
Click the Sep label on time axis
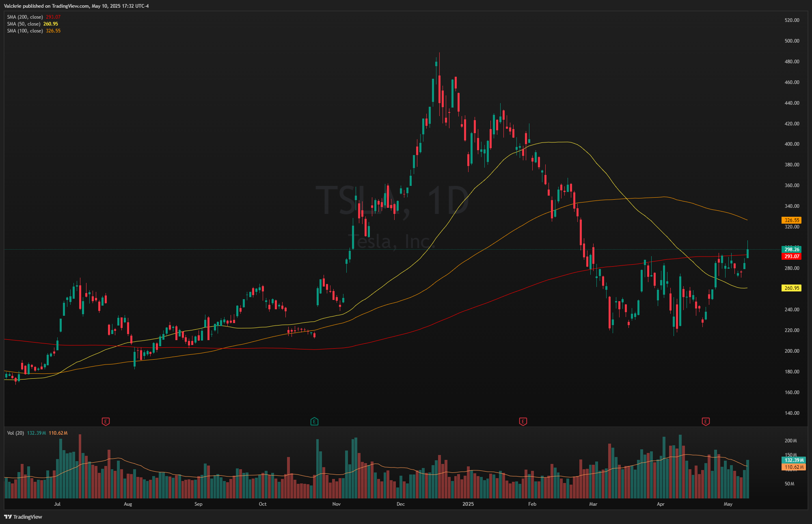(199, 504)
